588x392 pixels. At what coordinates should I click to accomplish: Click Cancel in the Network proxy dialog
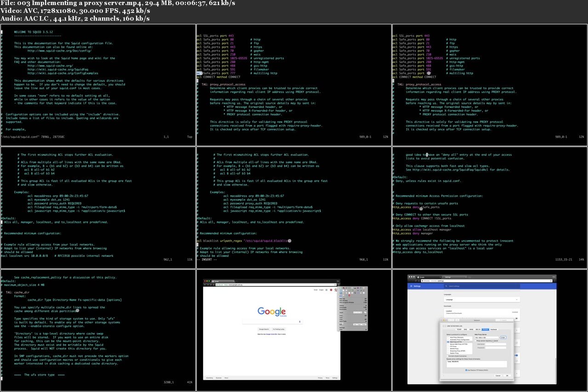pos(498,375)
